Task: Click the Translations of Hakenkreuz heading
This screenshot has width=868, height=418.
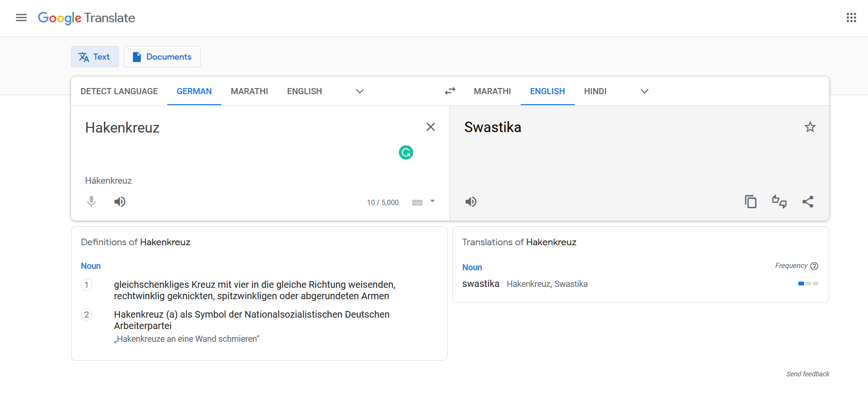Action: click(519, 242)
